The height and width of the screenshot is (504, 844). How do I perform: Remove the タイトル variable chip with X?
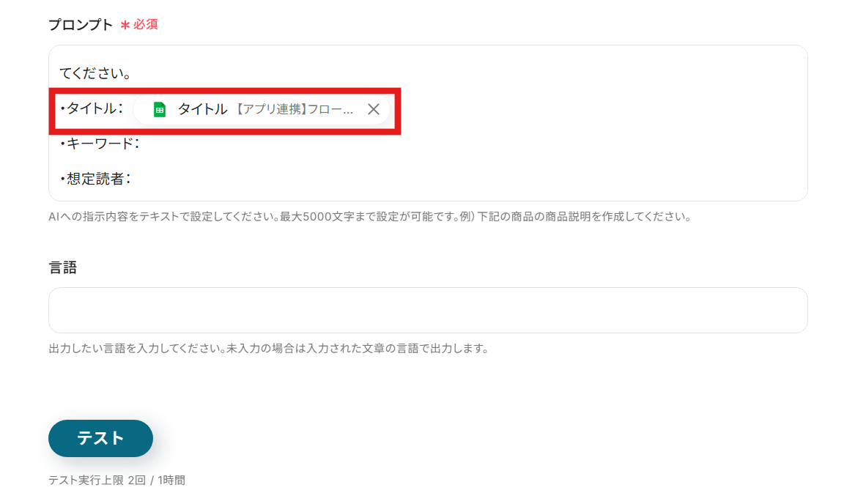374,109
